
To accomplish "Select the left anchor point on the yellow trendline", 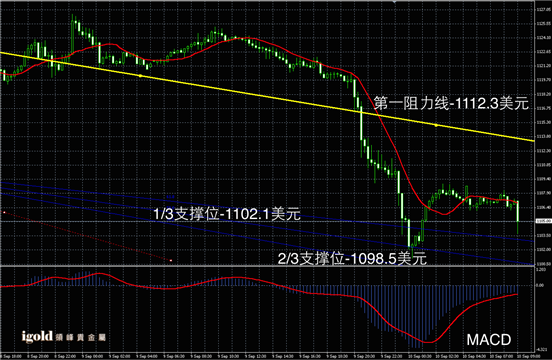I will 140,76.
